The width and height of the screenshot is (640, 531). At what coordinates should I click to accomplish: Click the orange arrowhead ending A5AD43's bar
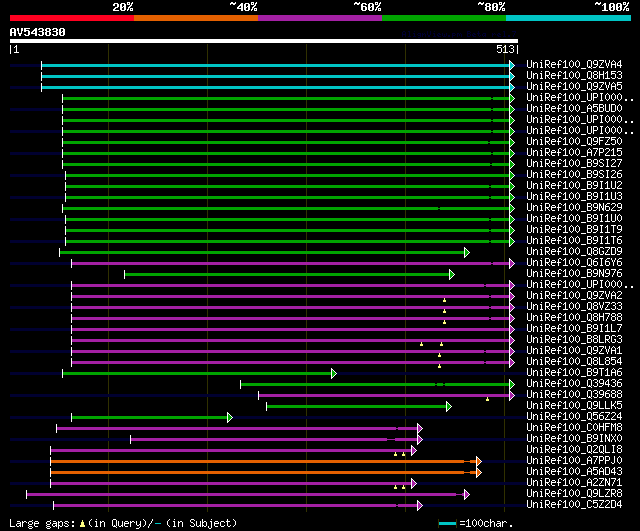point(479,473)
